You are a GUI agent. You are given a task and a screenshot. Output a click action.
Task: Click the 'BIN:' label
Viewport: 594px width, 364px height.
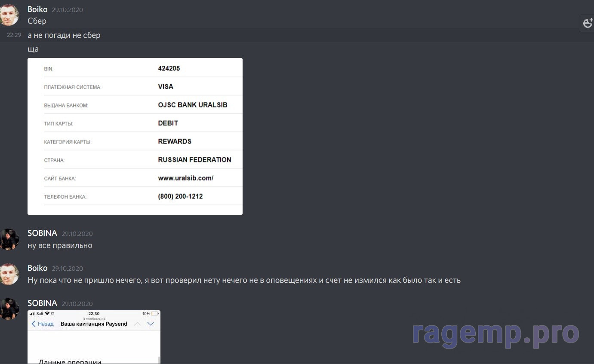coord(49,69)
